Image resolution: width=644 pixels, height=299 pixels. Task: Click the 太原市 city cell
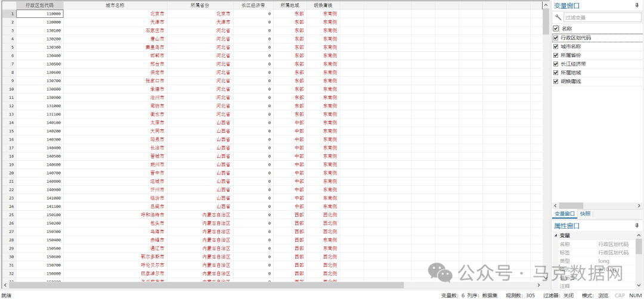coord(116,123)
